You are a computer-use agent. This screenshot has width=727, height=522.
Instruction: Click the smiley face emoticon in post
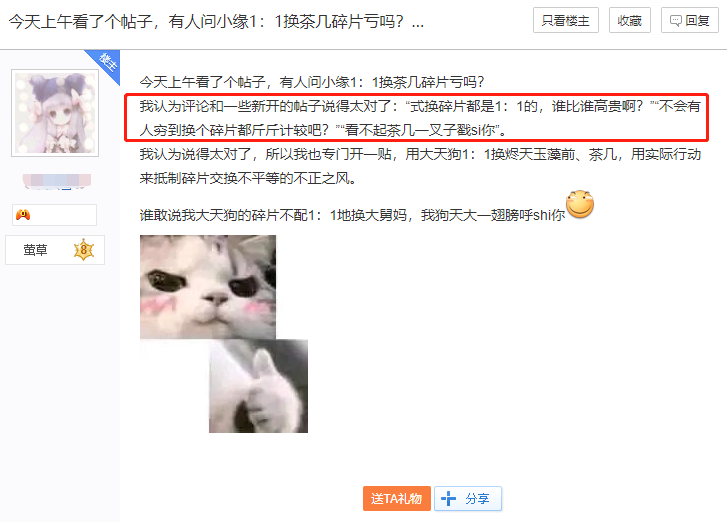click(x=580, y=204)
